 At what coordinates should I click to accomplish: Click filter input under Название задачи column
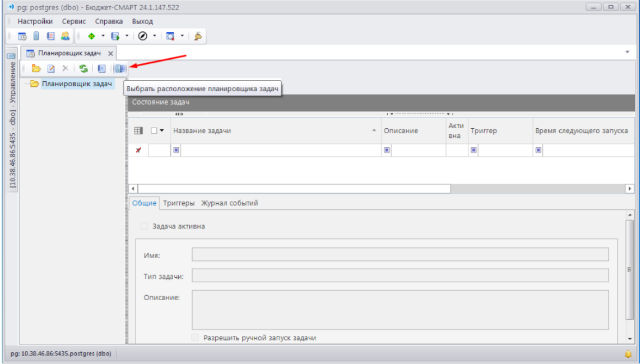coord(281,150)
